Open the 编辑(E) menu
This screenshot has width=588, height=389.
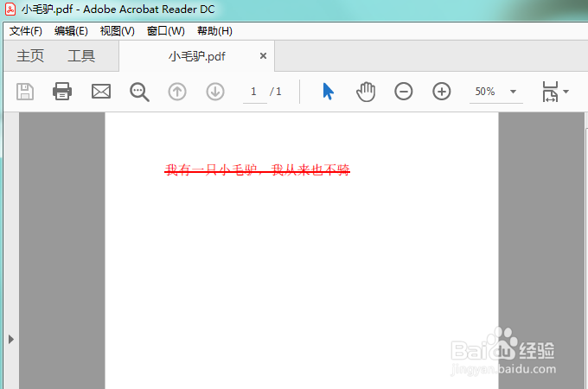[71, 31]
